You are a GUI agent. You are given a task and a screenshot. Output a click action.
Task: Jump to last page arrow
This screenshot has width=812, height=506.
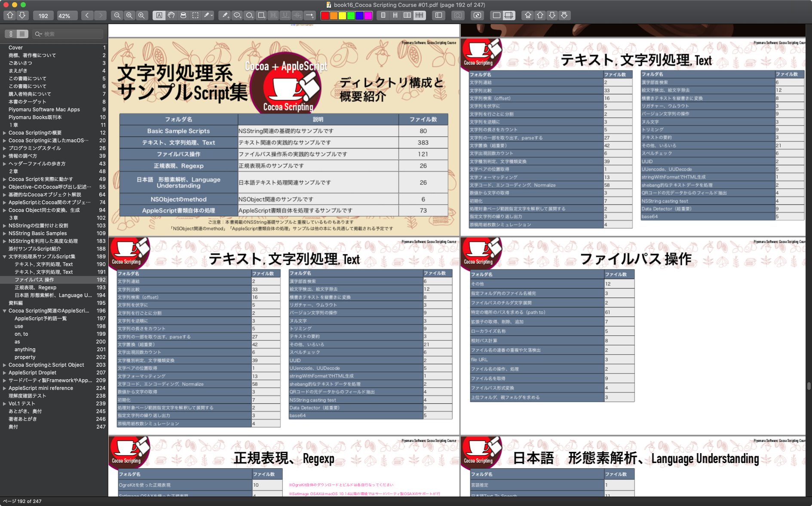564,15
